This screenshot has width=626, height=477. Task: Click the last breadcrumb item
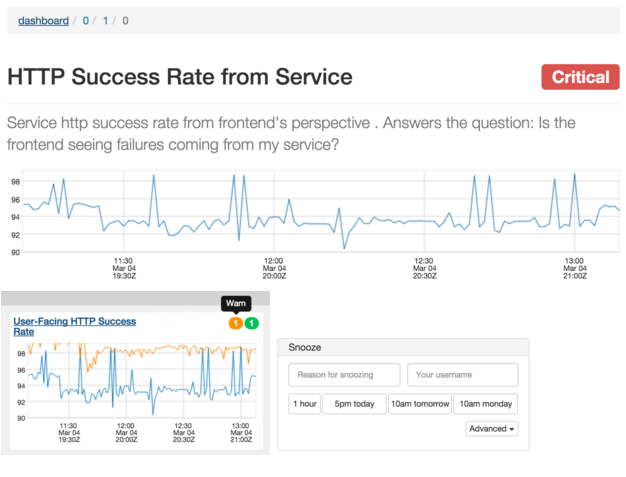pyautogui.click(x=125, y=20)
